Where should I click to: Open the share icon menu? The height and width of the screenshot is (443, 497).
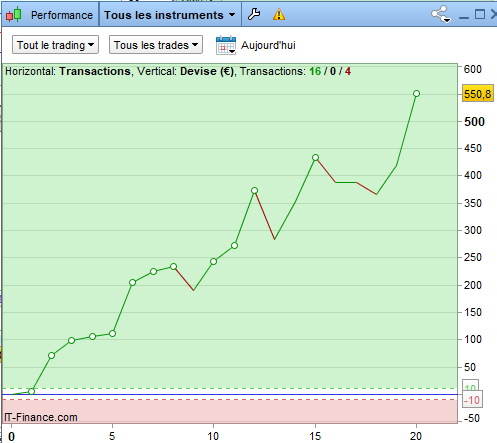tap(441, 14)
